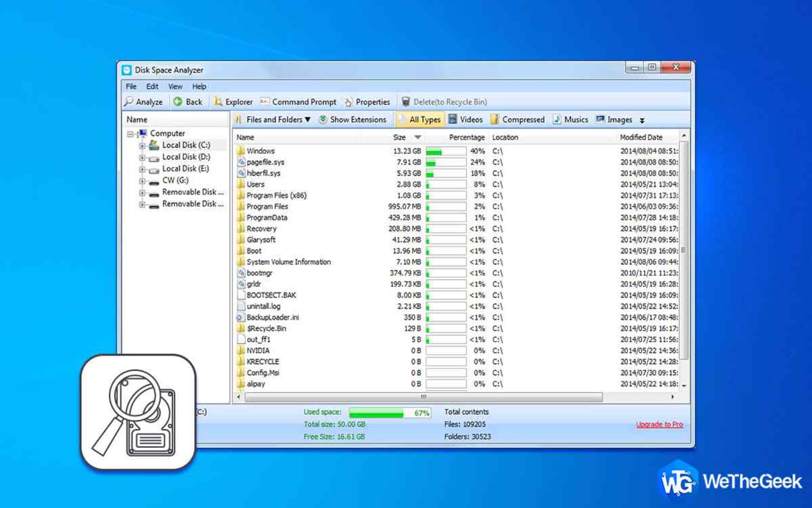The height and width of the screenshot is (508, 812).
Task: Expand Local Disk (E:) tree node
Action: (142, 169)
